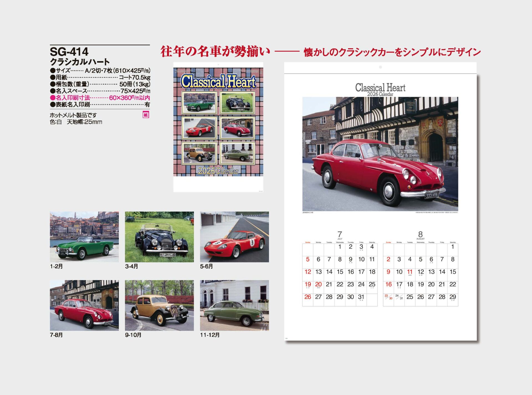Click the August month number 8

point(420,234)
